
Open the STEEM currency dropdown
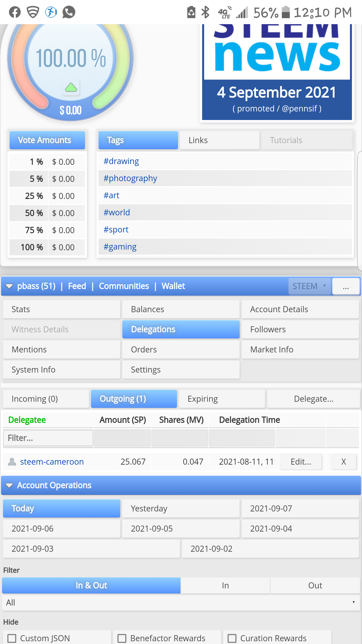click(x=309, y=286)
